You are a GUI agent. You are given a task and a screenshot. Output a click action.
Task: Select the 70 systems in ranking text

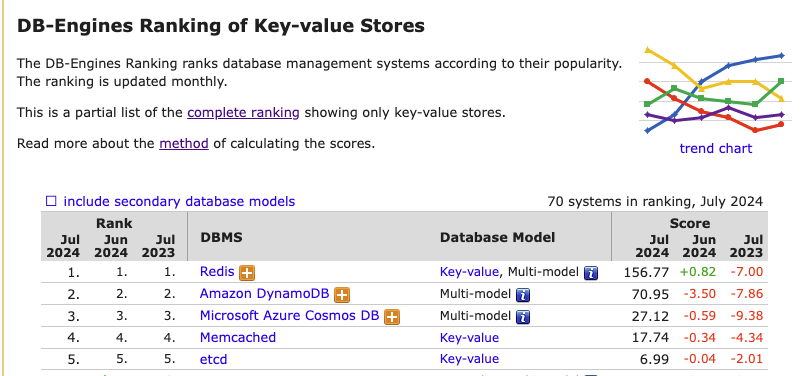(655, 202)
